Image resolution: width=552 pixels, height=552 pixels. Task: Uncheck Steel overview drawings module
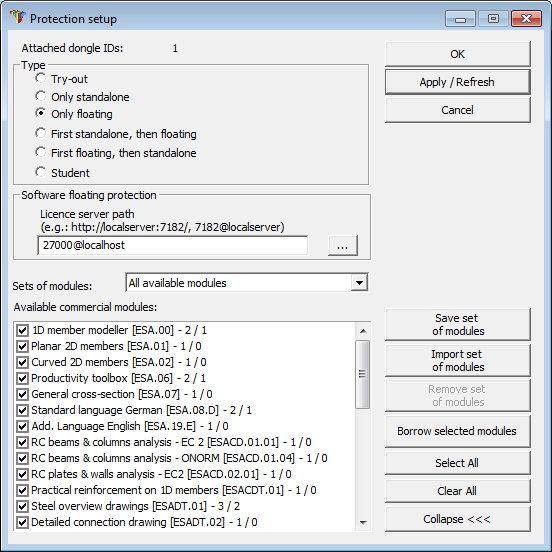point(22,506)
